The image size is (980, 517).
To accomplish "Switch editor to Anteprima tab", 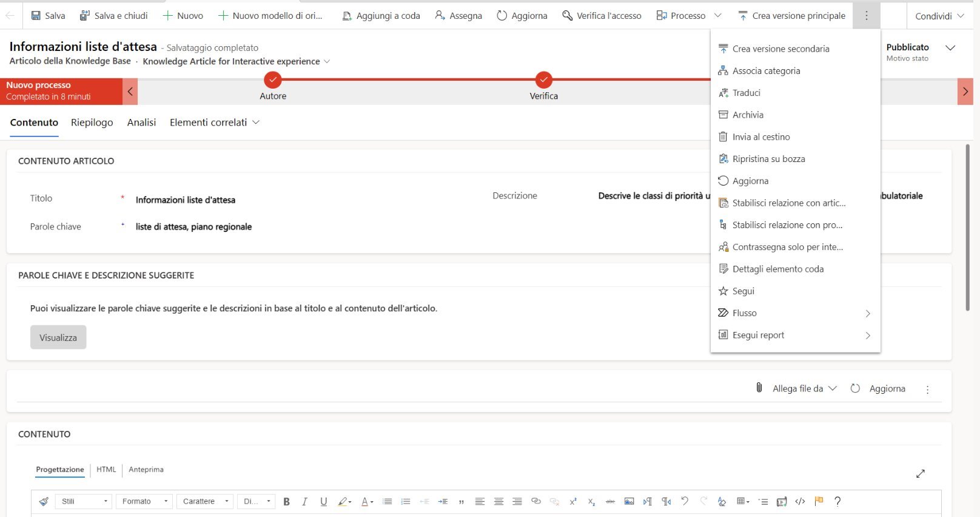I will [x=146, y=470].
